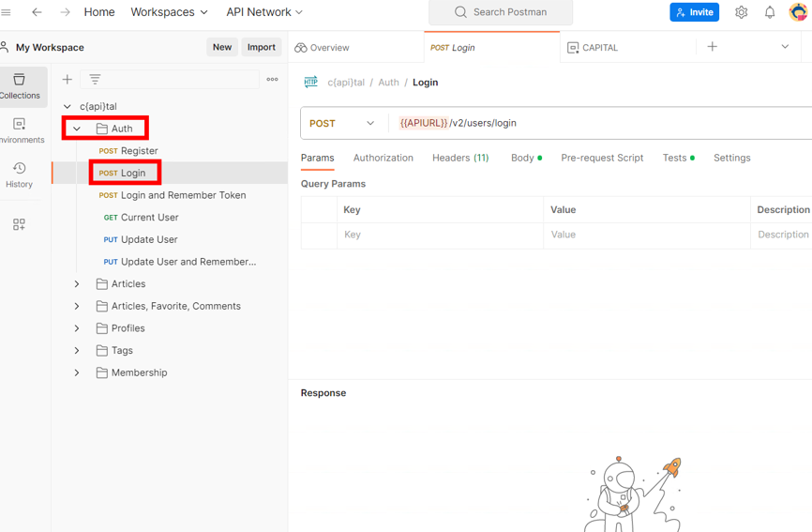This screenshot has height=532, width=812.
Task: Select the Body tab
Action: 526,158
